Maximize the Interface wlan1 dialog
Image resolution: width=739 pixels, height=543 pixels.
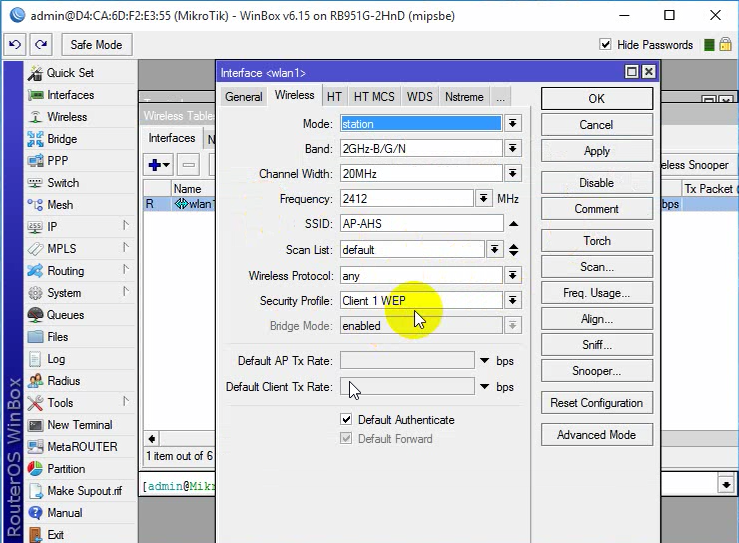tap(632, 72)
